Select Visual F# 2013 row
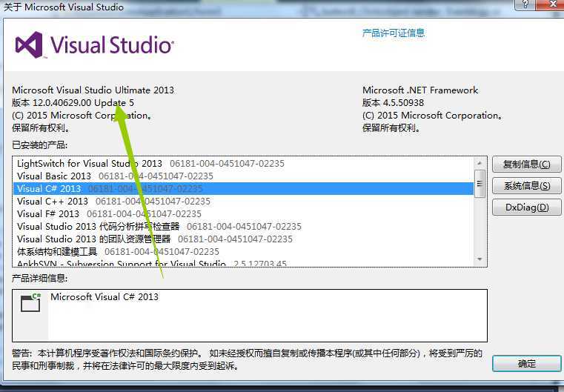This screenshot has width=564, height=392. [243, 214]
